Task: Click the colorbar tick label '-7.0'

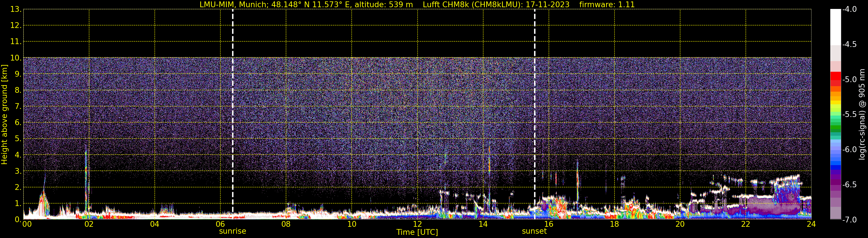Action: [x=850, y=220]
